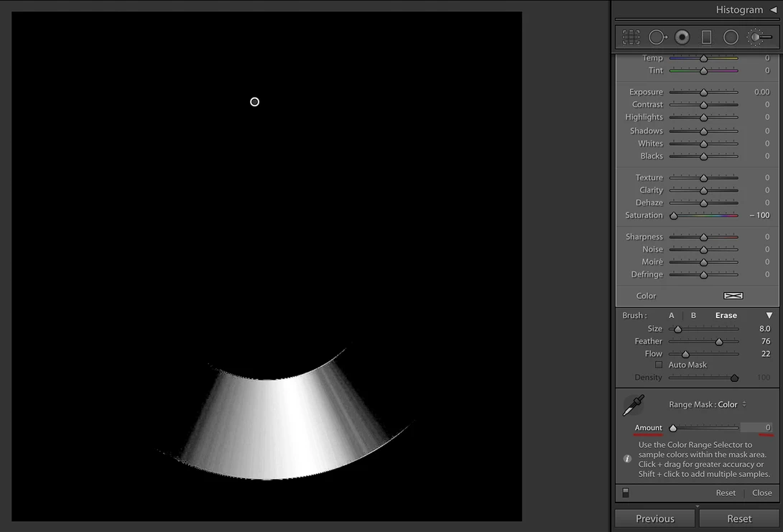Click the Texture slider handle
This screenshot has width=783, height=532.
703,177
